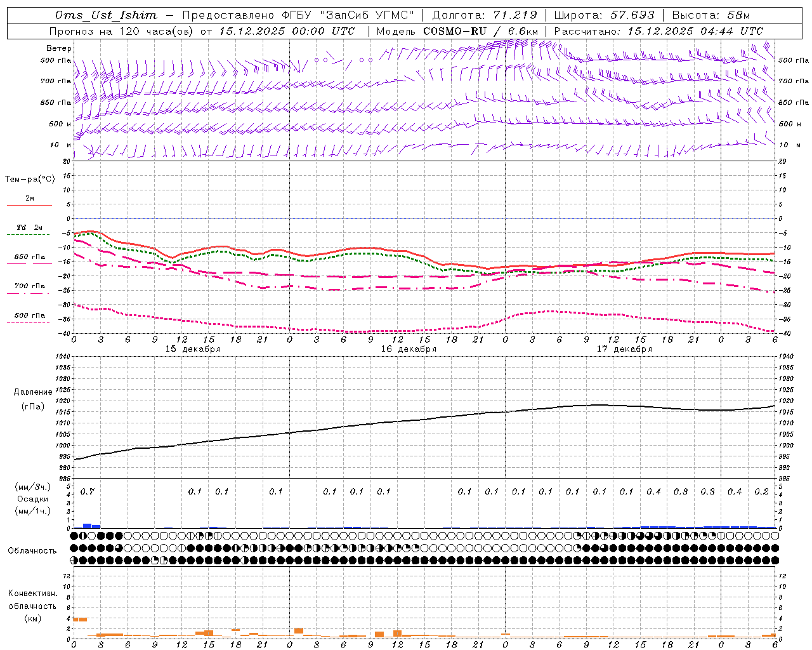Click the Облачность cloud cover label
The image size is (812, 650).
pos(32,551)
